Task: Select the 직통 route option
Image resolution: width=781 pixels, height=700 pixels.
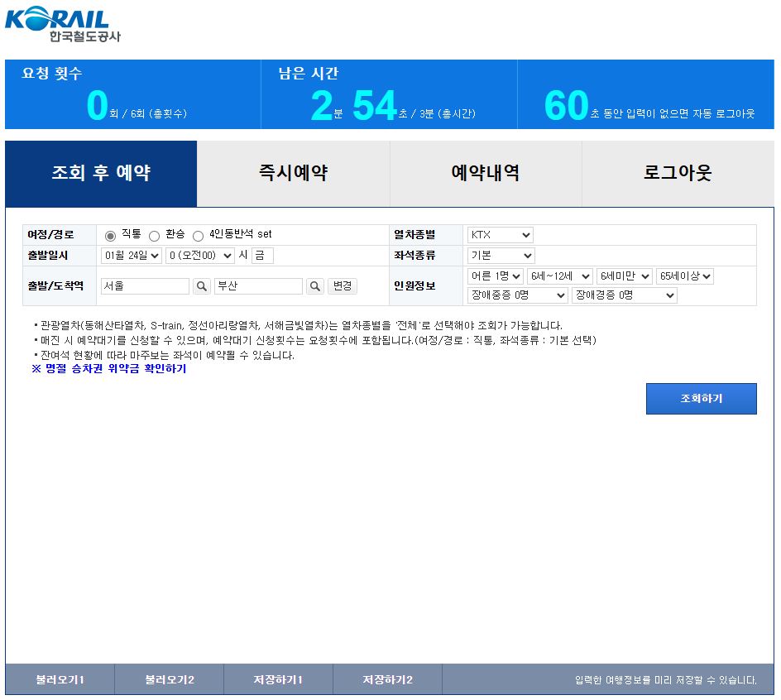Action: 108,234
